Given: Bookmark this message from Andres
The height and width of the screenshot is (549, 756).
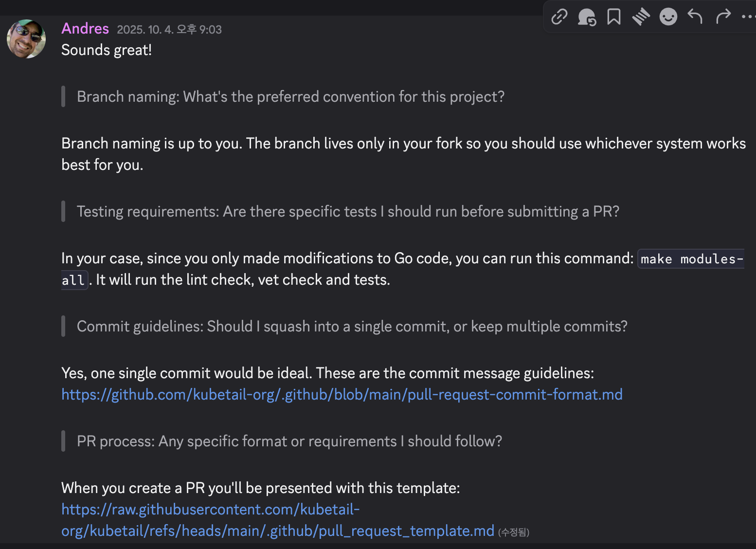Looking at the screenshot, I should 614,17.
